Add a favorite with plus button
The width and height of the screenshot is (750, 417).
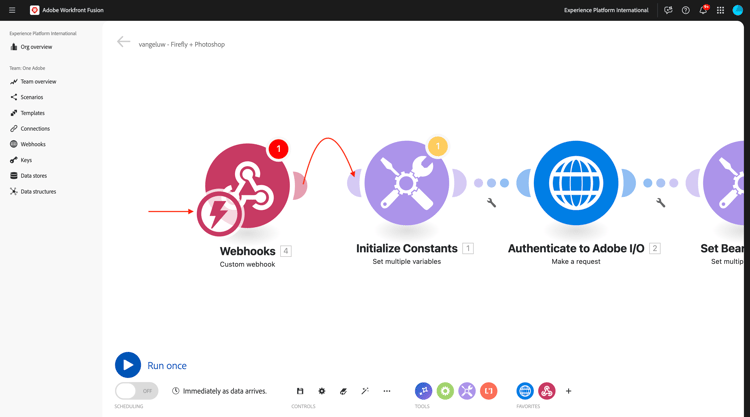click(x=568, y=391)
